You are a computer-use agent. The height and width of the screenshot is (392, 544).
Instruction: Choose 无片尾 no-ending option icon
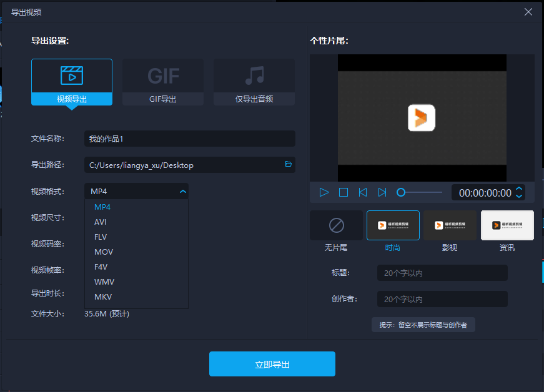tap(336, 225)
